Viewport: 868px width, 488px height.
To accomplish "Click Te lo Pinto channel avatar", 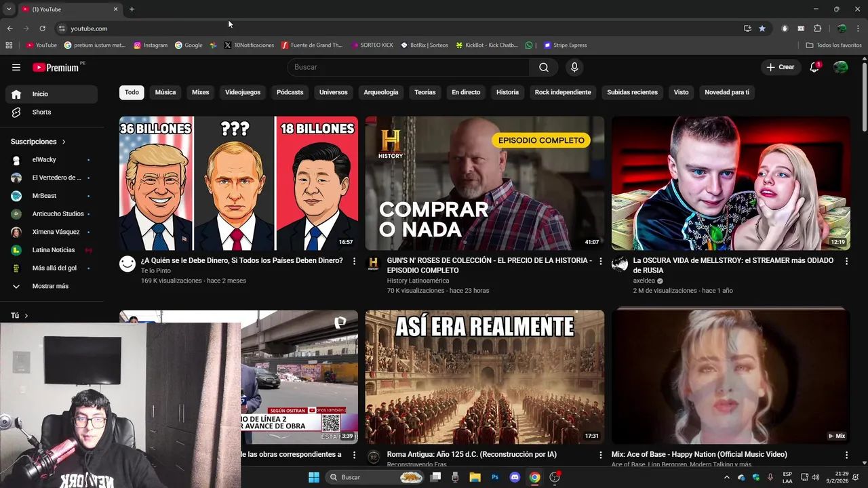I will [127, 264].
